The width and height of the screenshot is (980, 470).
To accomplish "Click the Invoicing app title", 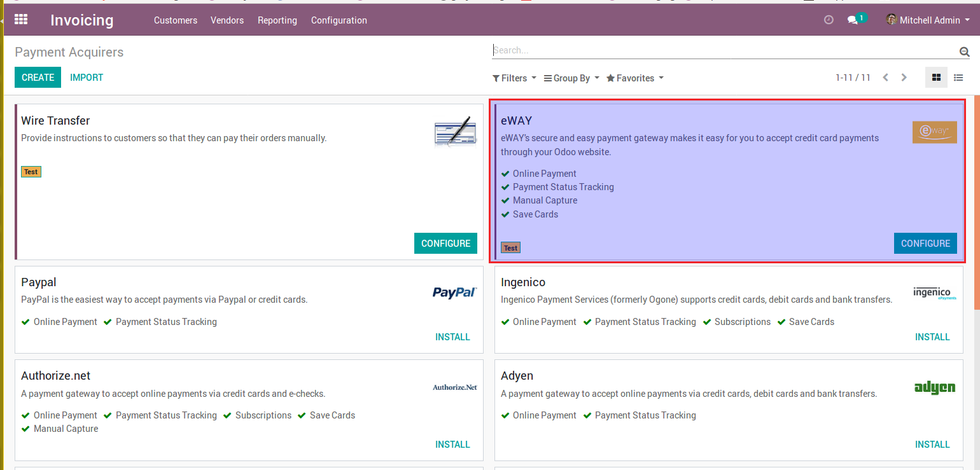I will [x=82, y=20].
